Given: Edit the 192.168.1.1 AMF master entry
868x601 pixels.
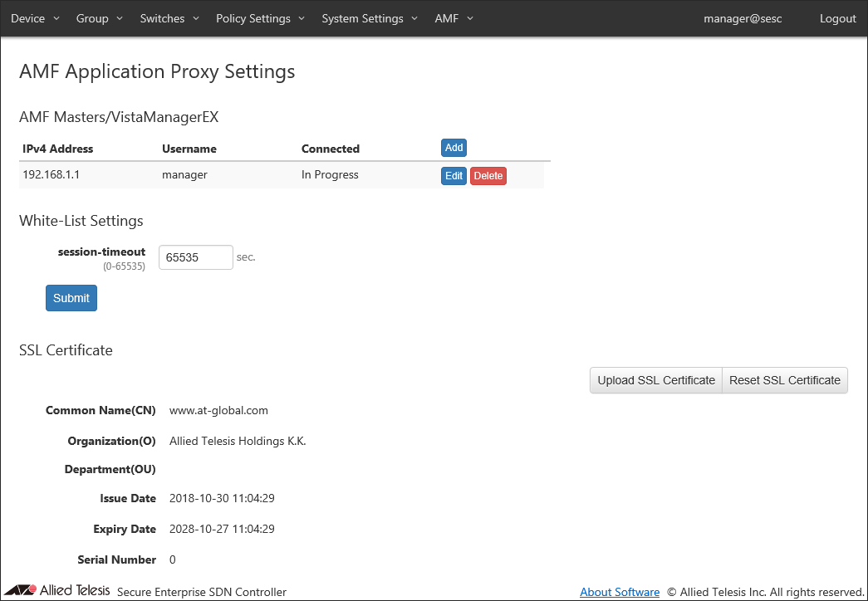Looking at the screenshot, I should (x=454, y=176).
